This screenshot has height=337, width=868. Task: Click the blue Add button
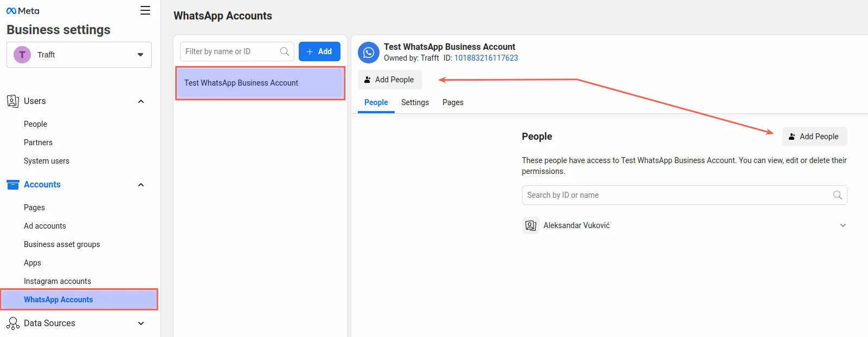pyautogui.click(x=319, y=51)
